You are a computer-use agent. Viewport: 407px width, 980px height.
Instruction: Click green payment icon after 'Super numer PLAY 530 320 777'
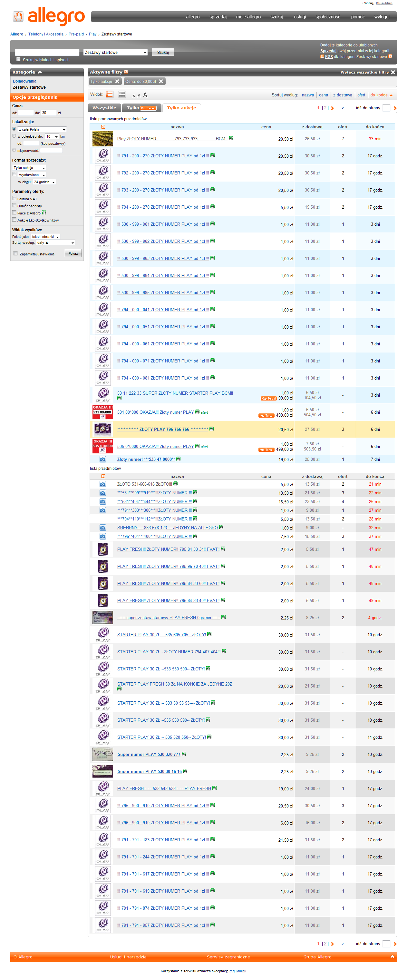click(x=184, y=754)
